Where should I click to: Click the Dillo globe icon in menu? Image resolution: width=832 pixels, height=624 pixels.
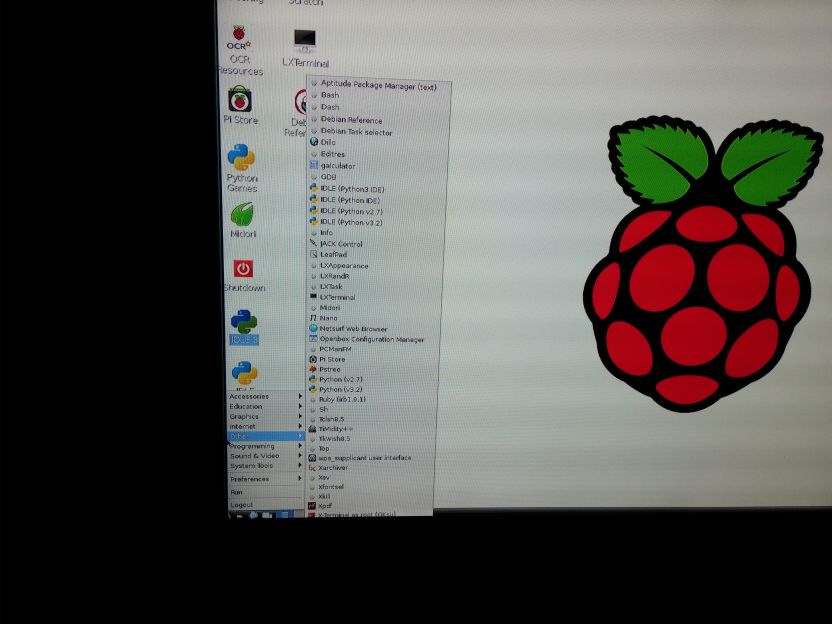click(x=314, y=142)
